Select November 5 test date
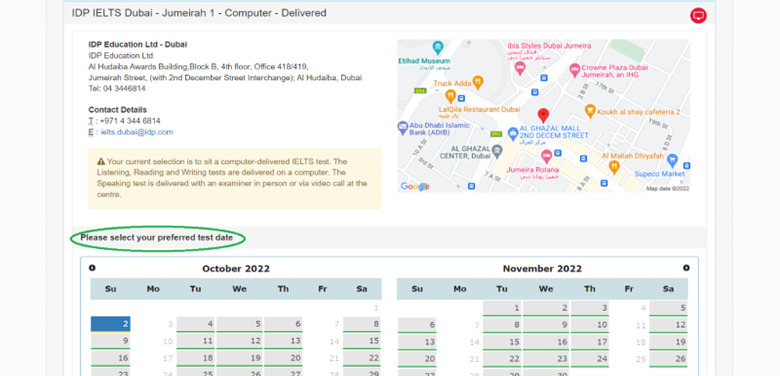The width and height of the screenshot is (780, 376). [x=668, y=308]
